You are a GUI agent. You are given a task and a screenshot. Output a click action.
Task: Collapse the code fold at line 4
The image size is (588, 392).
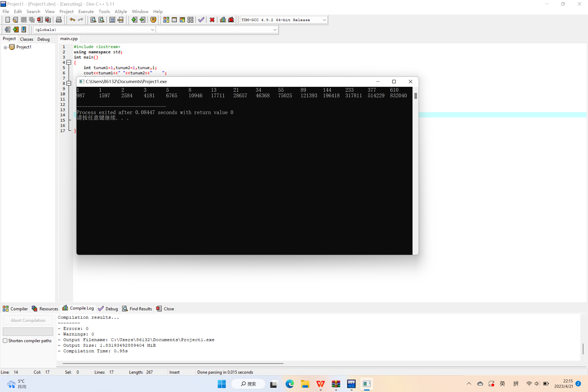pyautogui.click(x=69, y=62)
